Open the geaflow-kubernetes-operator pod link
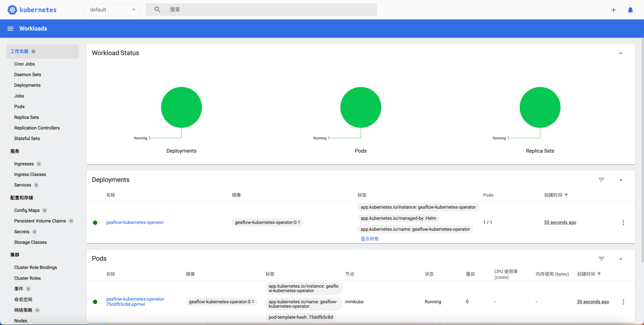 click(135, 301)
